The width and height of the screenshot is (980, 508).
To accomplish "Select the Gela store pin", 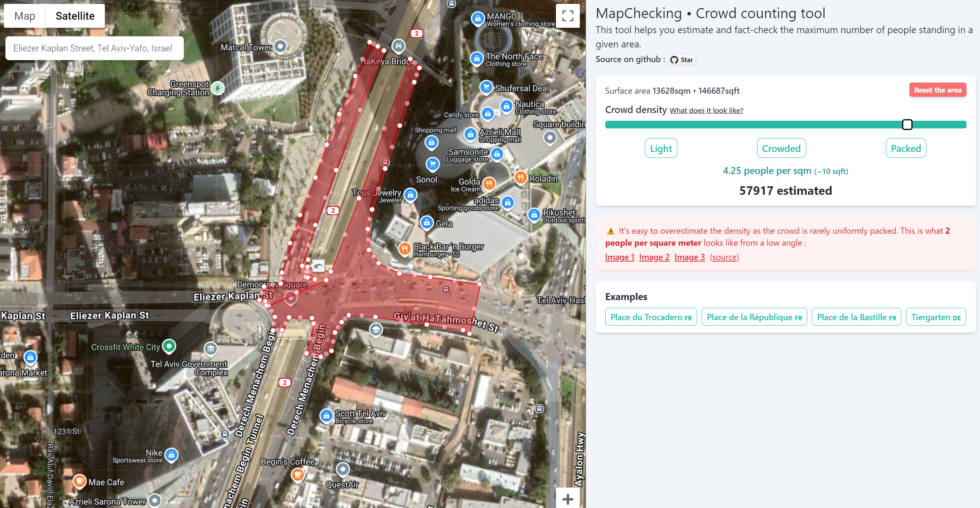I will coord(427,223).
